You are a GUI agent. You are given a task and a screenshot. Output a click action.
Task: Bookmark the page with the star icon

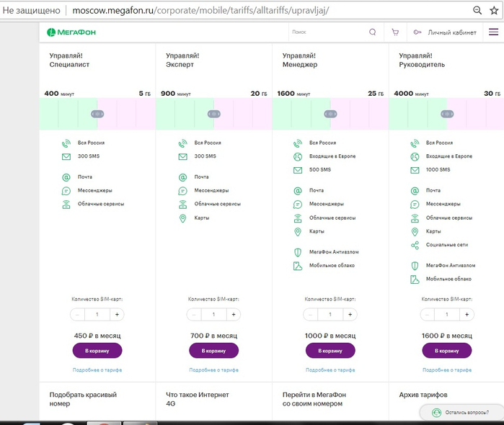point(494,11)
